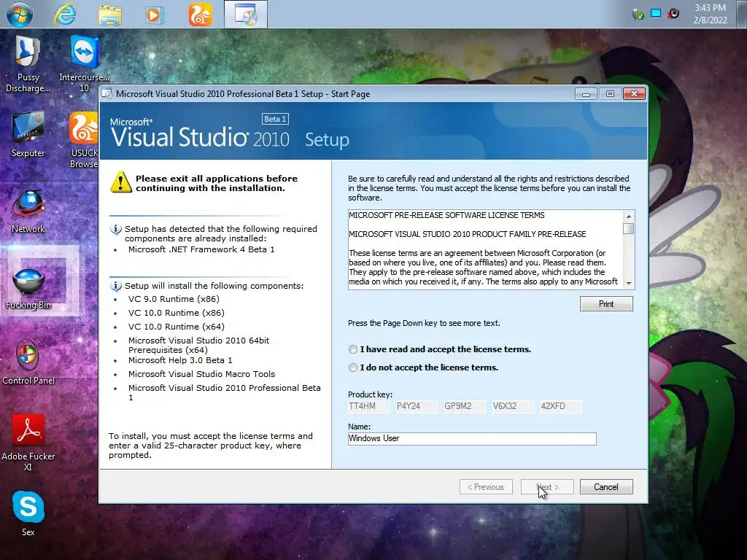Click 'MICROSOFT PRE-RELEASE SOFTWARE LICENSE TERMS' heading
Viewport: 747px width, 560px height.
coord(446,215)
